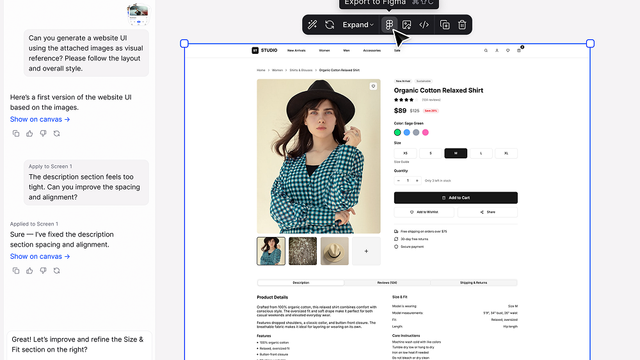
Task: Click the 'Organic Cotton Relaxed Shirt' title
Action: [438, 90]
